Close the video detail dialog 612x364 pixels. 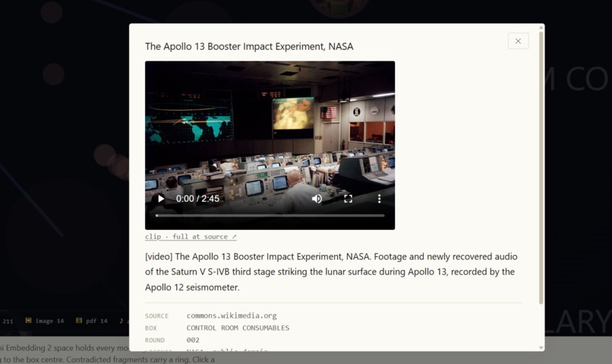click(518, 41)
